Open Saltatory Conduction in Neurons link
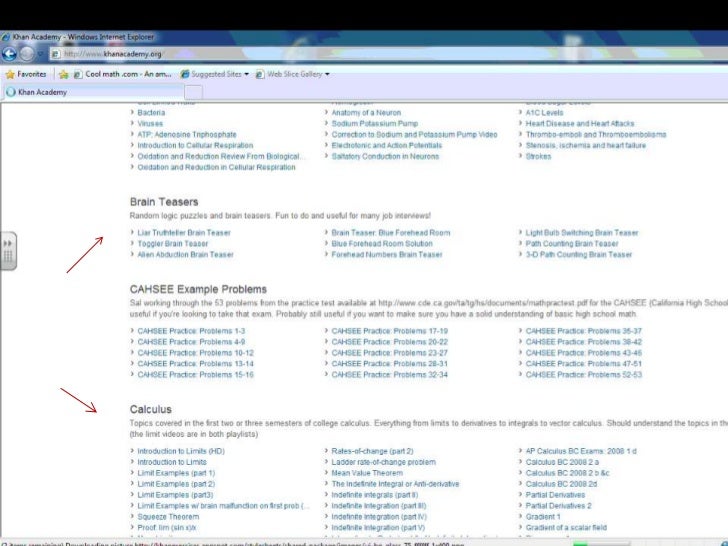This screenshot has width=728, height=546. (x=385, y=156)
